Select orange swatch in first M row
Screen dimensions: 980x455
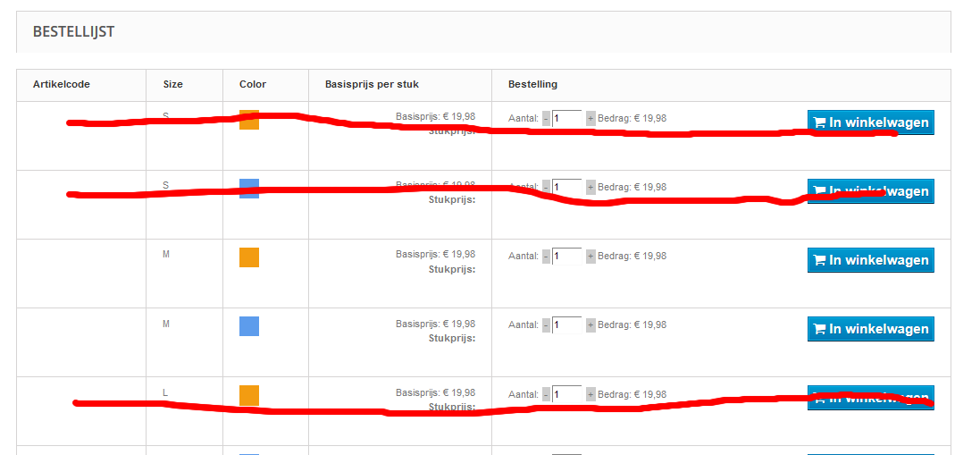point(249,257)
